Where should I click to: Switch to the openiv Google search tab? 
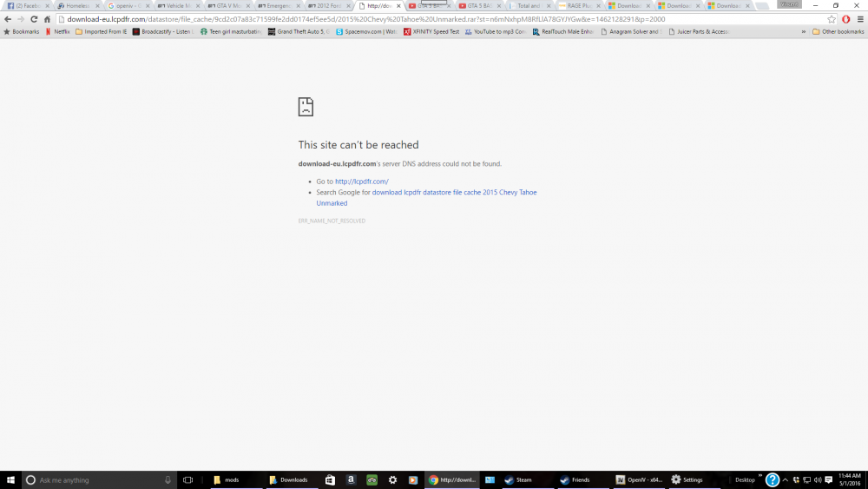coord(128,5)
